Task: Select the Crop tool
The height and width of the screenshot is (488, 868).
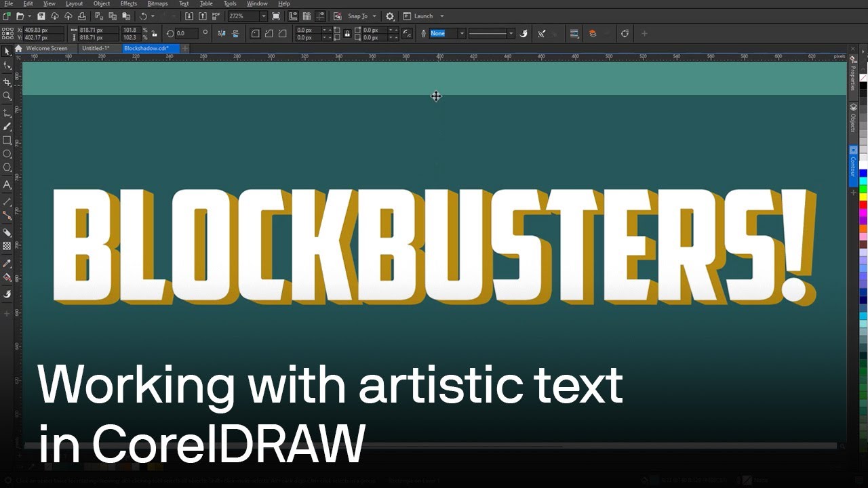Action: (x=7, y=82)
